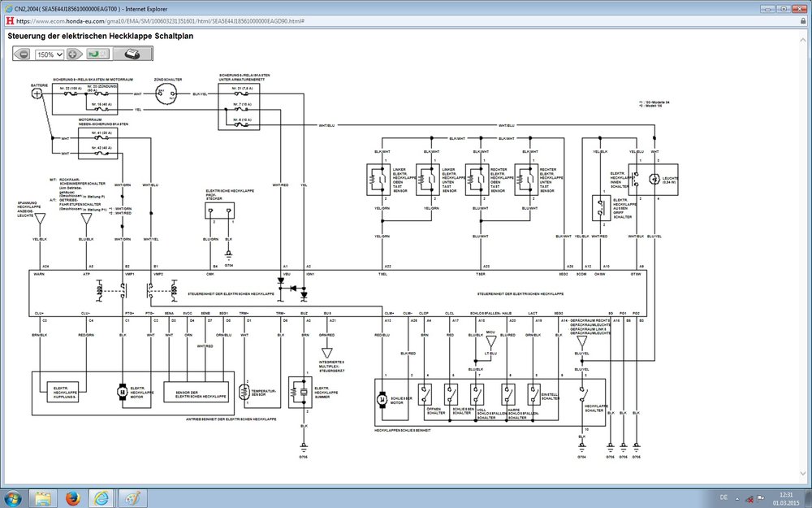Click the taskbar clock showing 12:31
Viewport: 812px width, 508px height.
coord(786,497)
